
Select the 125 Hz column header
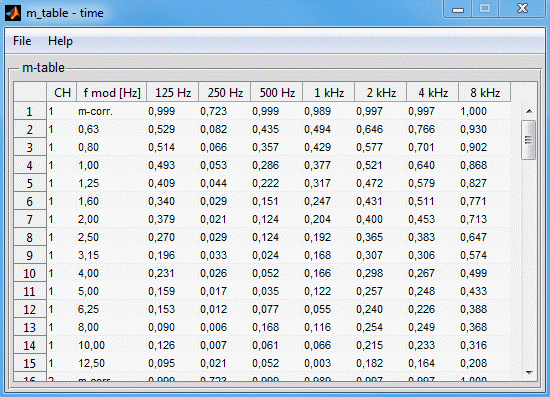pyautogui.click(x=173, y=93)
